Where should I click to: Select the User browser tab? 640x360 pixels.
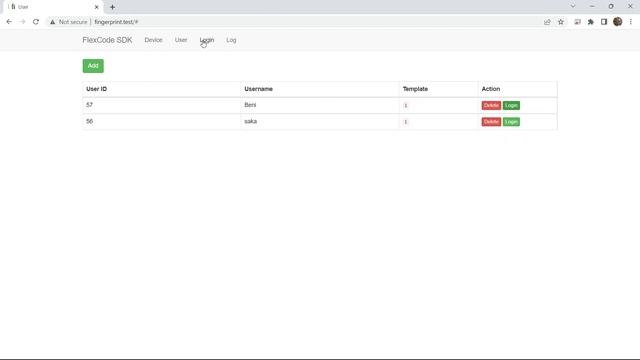click(x=52, y=7)
